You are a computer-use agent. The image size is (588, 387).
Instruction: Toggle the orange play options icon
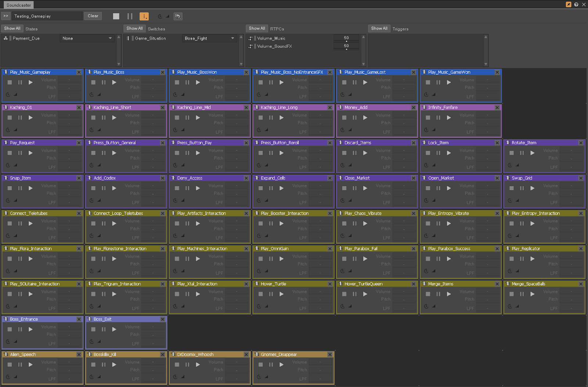[x=144, y=16]
